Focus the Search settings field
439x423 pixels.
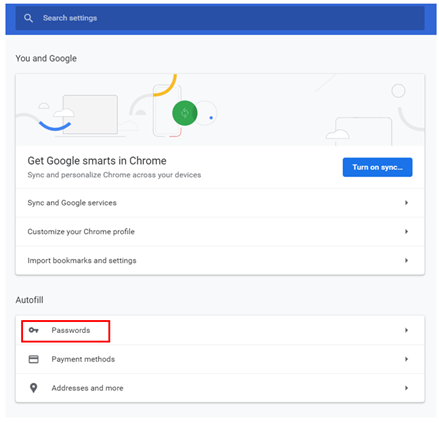tap(220, 18)
